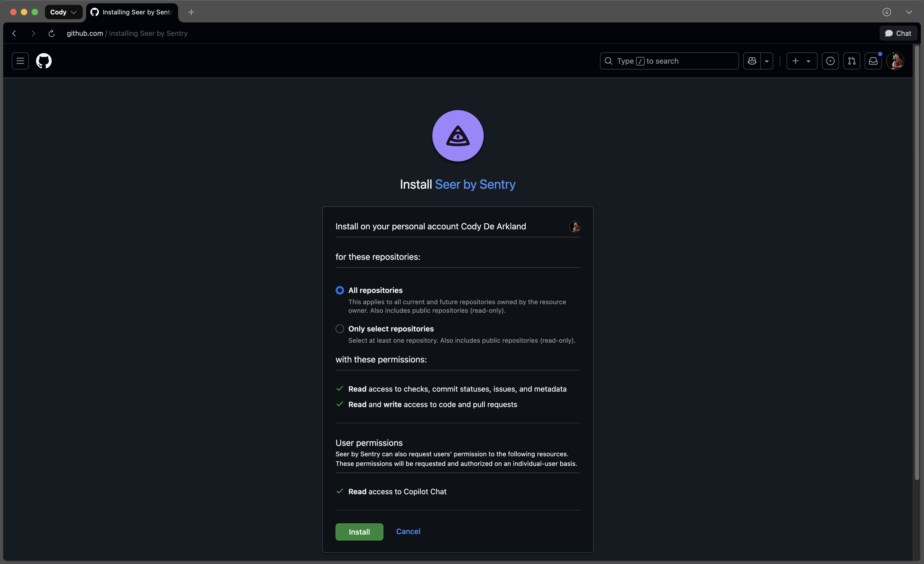The image size is (924, 564).
Task: Click the purple Seer app logo
Action: tap(458, 136)
